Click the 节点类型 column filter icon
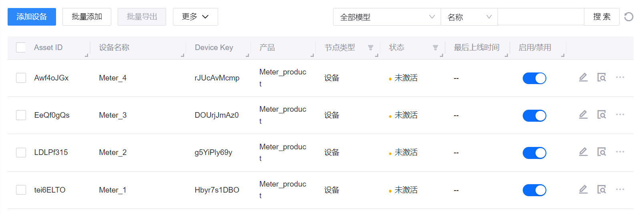Screen dimensions: 644x215 [371, 48]
